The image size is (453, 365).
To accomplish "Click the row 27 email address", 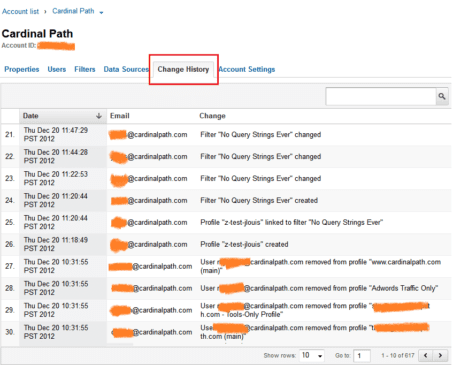I will [150, 266].
